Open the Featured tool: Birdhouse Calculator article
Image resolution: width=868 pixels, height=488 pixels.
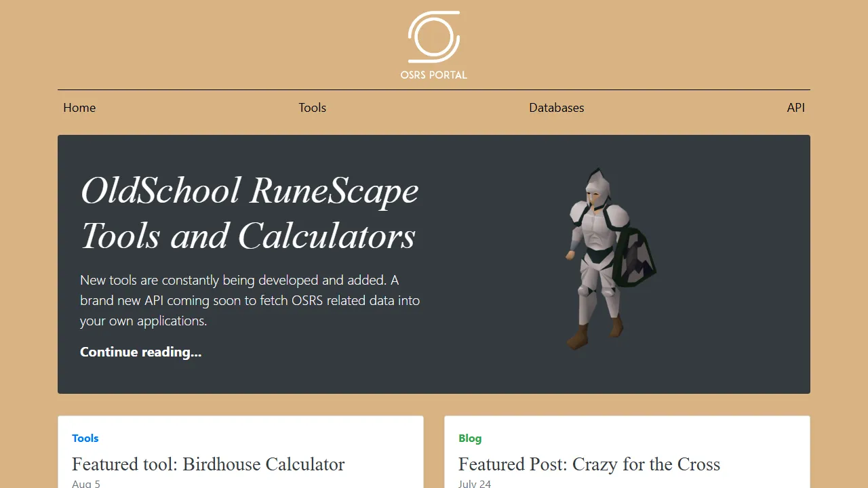(x=208, y=464)
